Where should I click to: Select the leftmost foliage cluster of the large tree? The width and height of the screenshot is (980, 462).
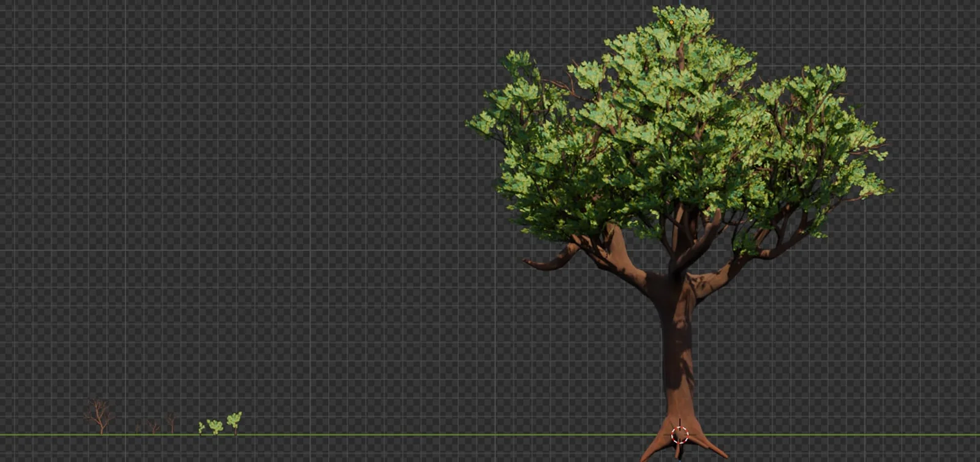coord(484,119)
